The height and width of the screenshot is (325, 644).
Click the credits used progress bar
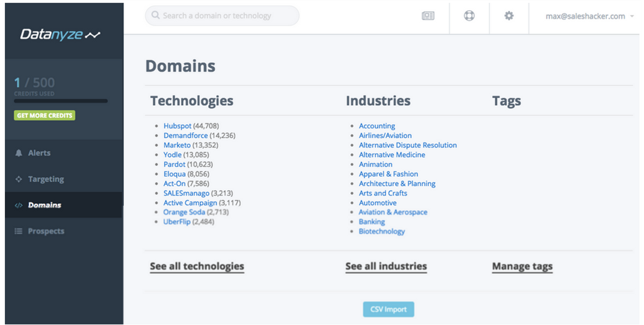click(x=61, y=101)
